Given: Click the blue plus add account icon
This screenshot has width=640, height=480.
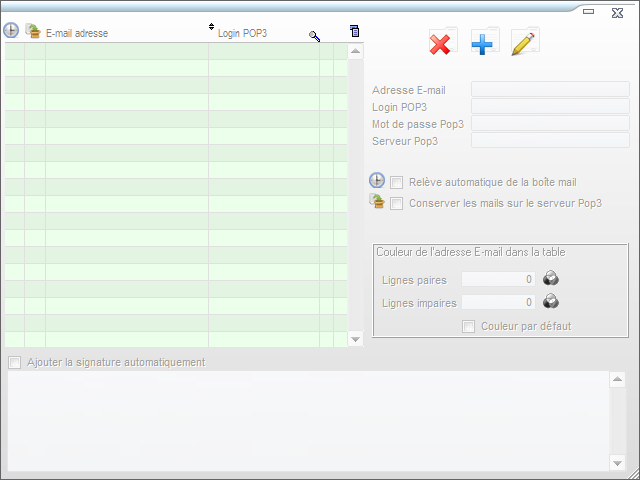Looking at the screenshot, I should pos(484,44).
